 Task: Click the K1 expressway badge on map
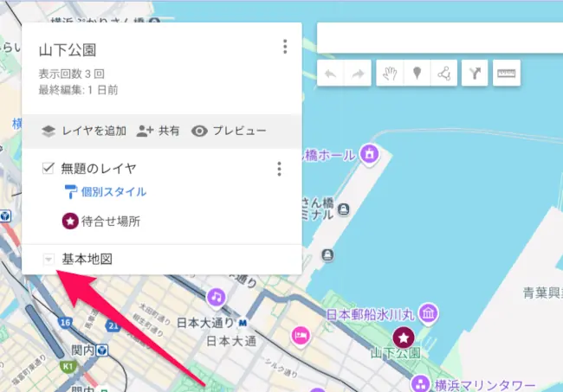(x=68, y=367)
